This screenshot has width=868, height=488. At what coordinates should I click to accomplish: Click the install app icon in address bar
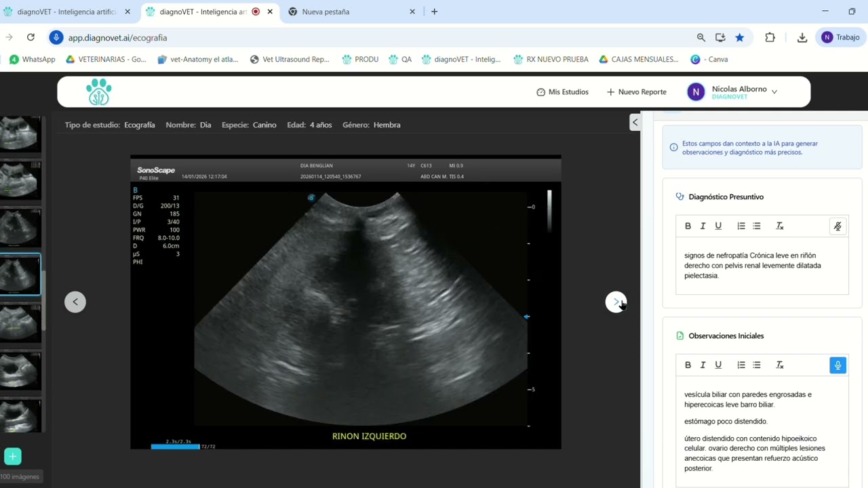(x=720, y=37)
